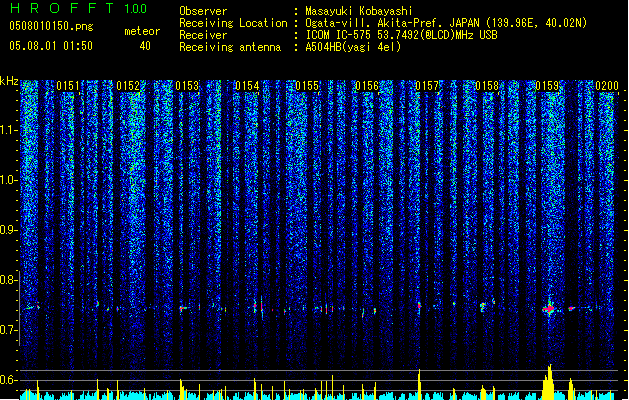Select antenna value A504HB(yagi 4el)
Screen dimensions: 629x400
[x=353, y=47]
